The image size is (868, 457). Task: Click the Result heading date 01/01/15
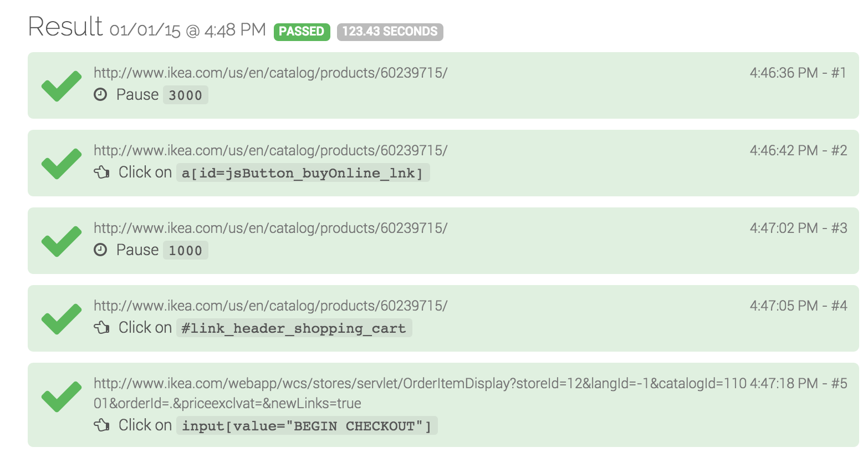(145, 30)
